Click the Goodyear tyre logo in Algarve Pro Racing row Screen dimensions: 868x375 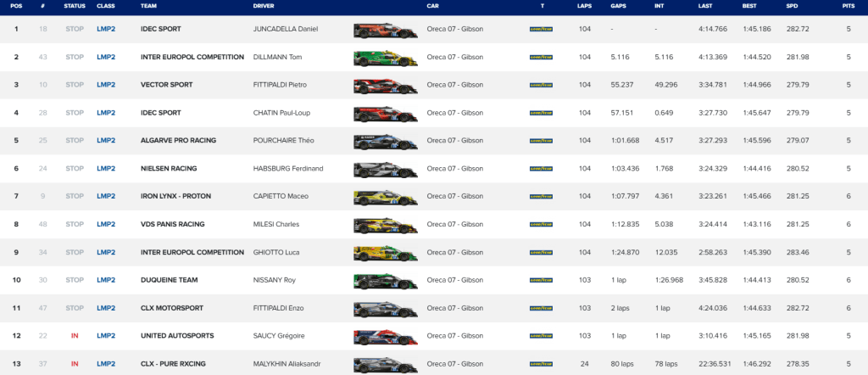pyautogui.click(x=541, y=141)
